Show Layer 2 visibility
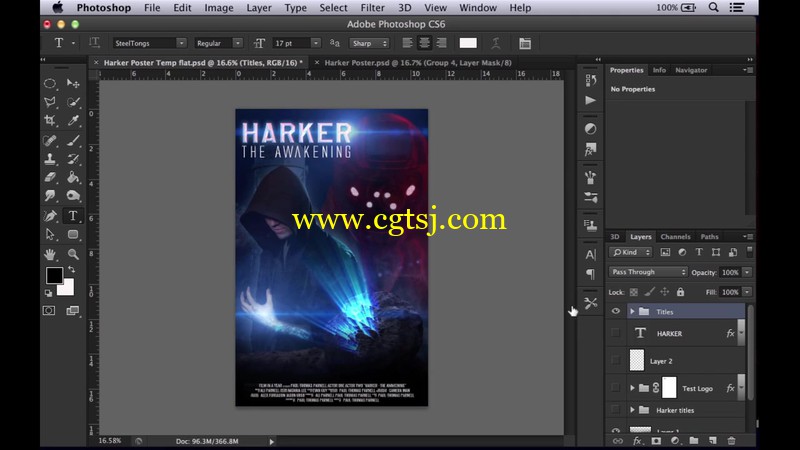The image size is (800, 450). click(616, 361)
